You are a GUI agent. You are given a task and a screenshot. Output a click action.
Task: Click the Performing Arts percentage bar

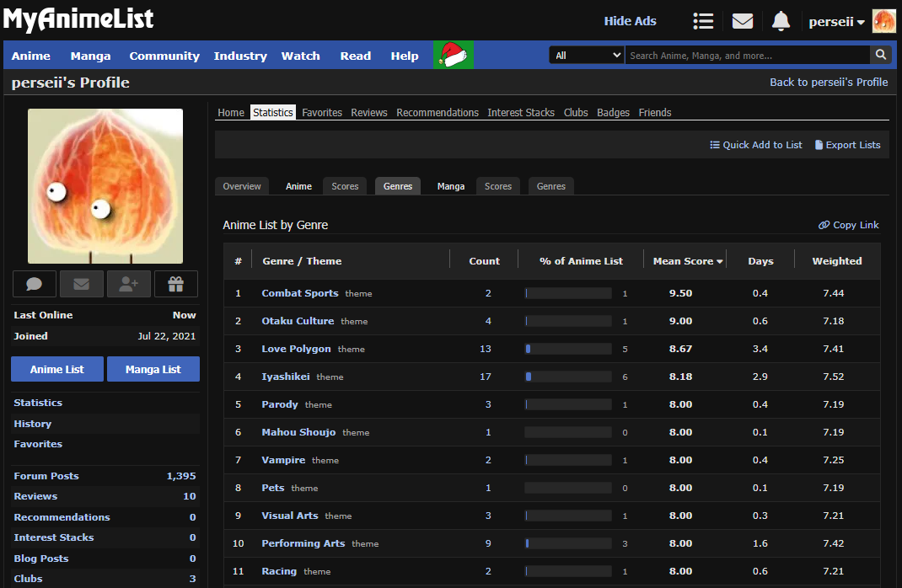(568, 543)
